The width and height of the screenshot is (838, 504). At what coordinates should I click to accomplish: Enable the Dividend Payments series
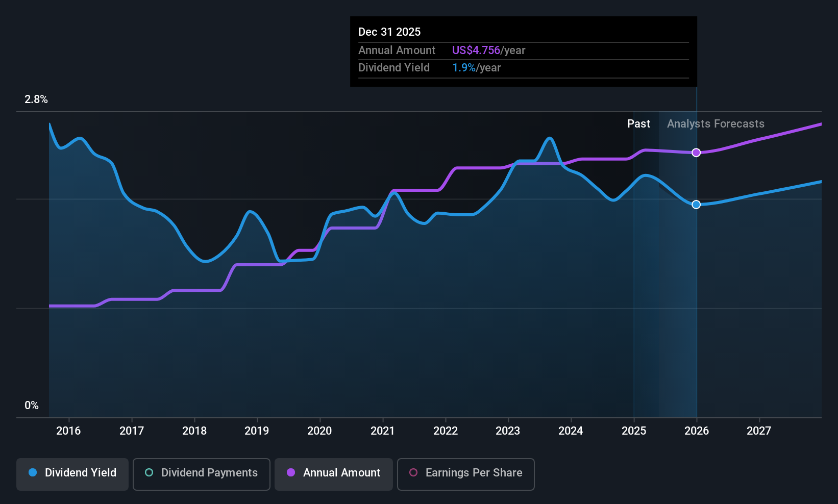click(x=201, y=474)
